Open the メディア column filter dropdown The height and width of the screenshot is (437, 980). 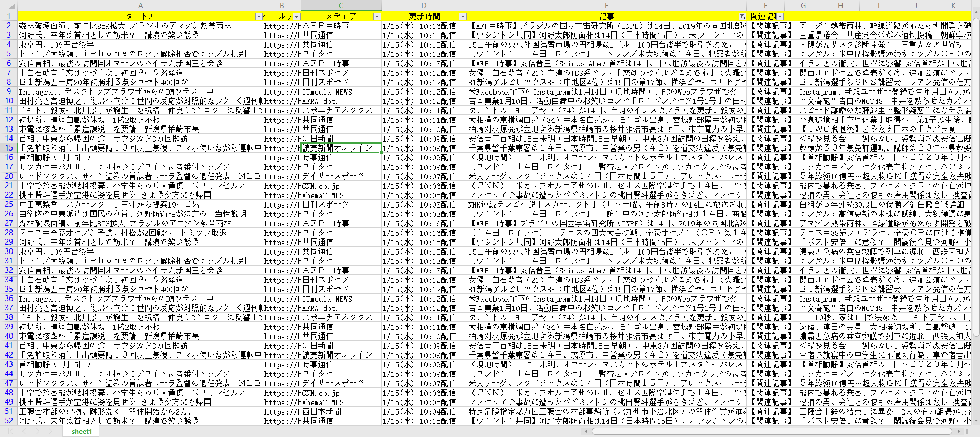click(x=377, y=17)
